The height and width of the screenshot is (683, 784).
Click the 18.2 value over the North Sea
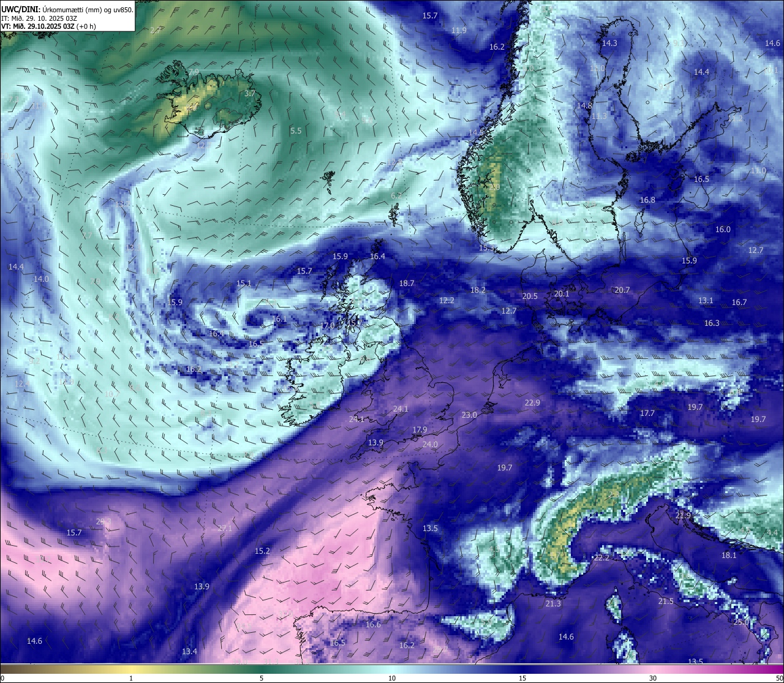pyautogui.click(x=478, y=290)
